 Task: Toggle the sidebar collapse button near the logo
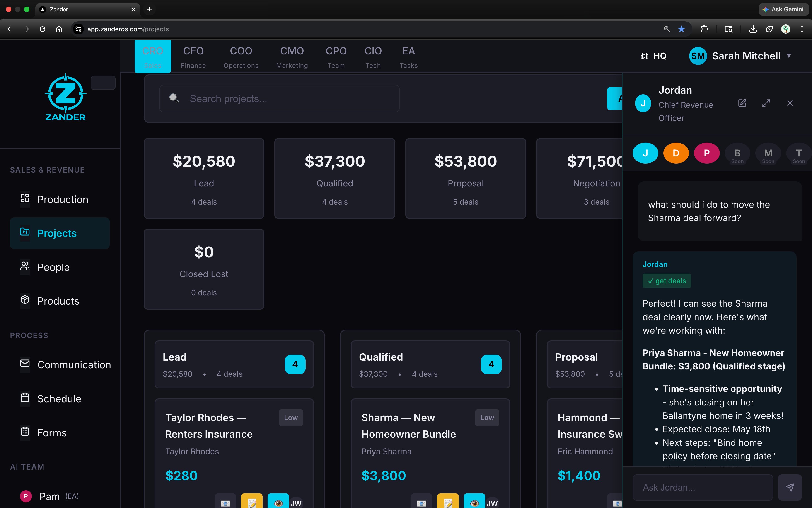(x=103, y=83)
